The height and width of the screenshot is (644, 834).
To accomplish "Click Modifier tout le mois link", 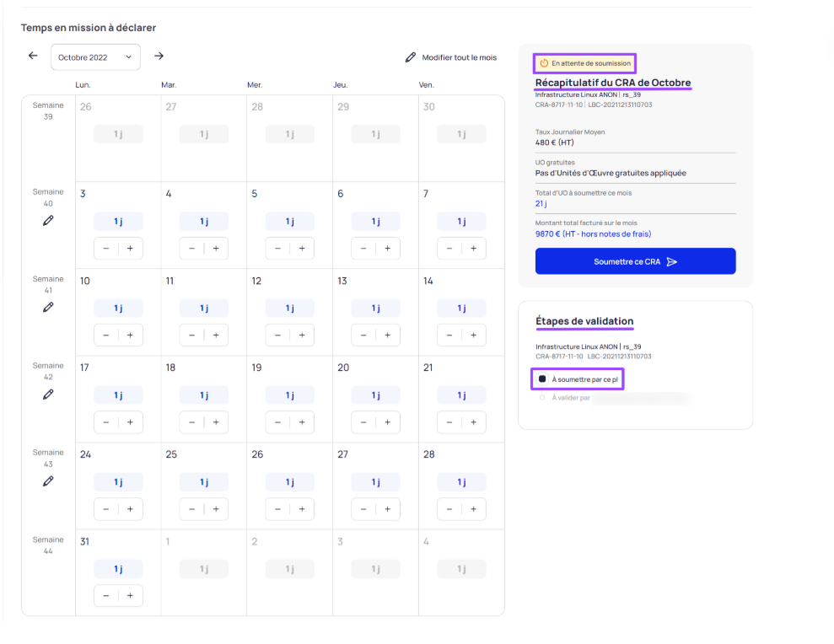I will 459,57.
